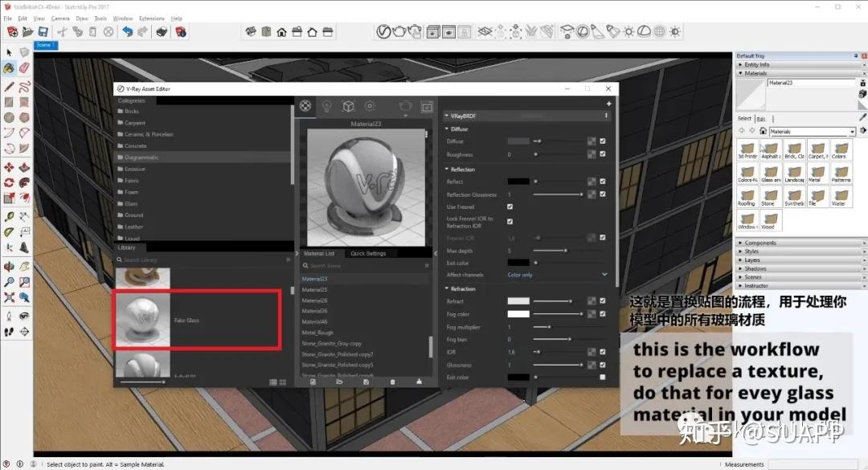Show the frame buffer in Asset Editor

tap(427, 106)
